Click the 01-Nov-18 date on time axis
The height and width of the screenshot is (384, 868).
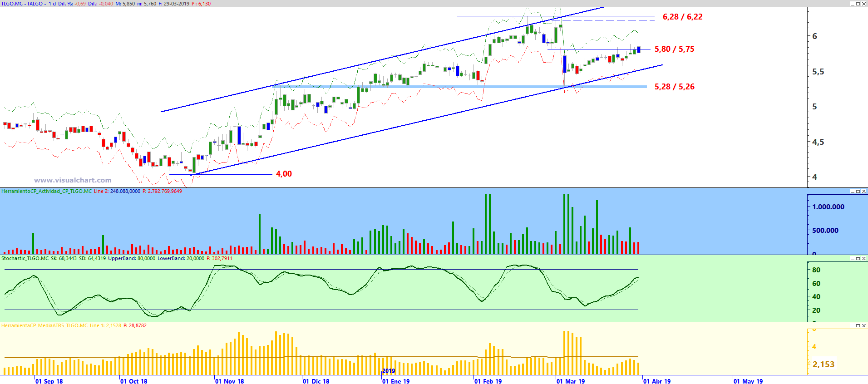(x=229, y=381)
